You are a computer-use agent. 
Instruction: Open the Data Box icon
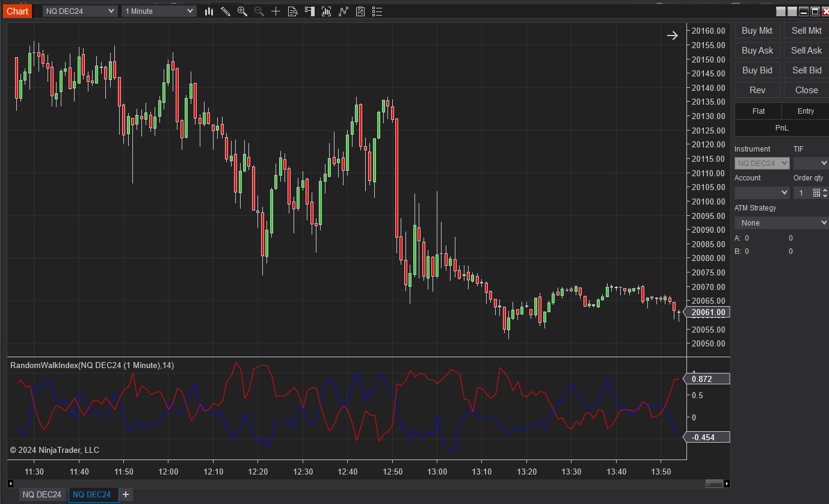(293, 11)
